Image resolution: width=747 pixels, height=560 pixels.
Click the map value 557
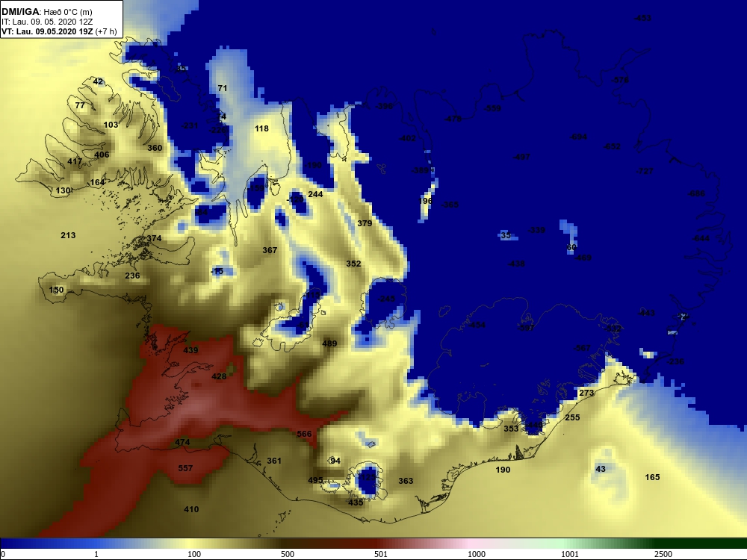[185, 468]
